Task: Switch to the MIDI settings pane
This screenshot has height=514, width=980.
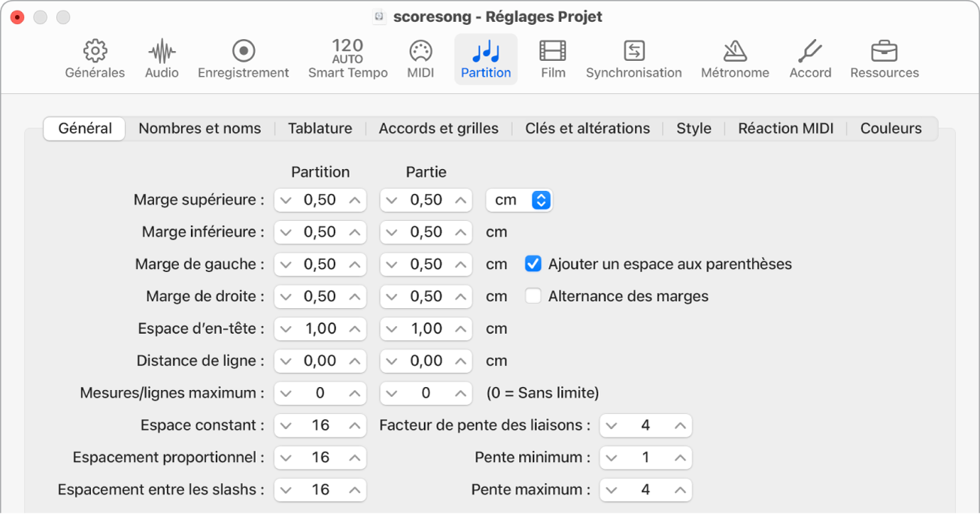Action: pos(420,59)
